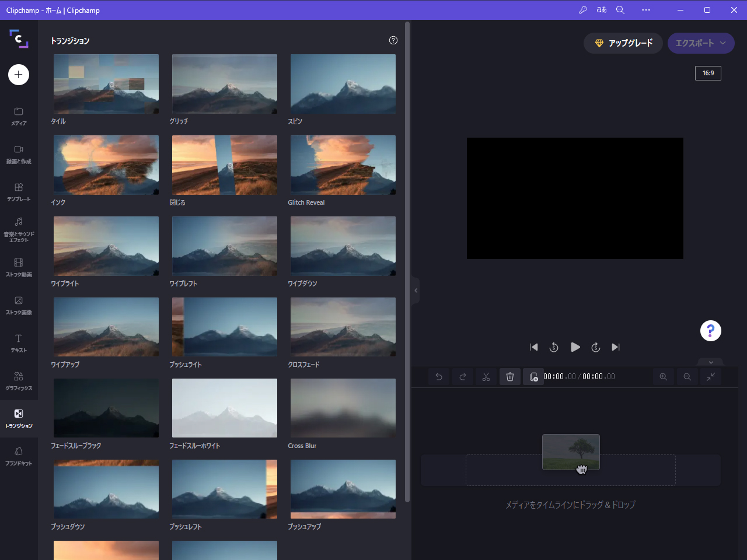The height and width of the screenshot is (560, 747).
Task: Choose the 閉じる close transition
Action: (x=225, y=165)
